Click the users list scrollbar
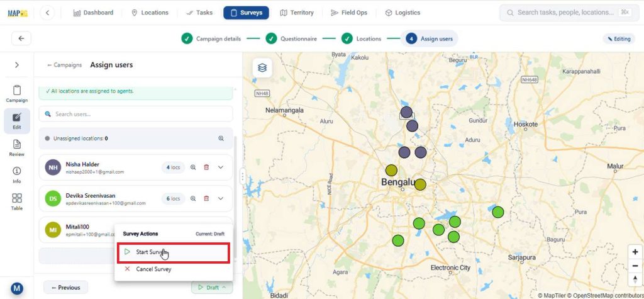Screen dimensions: 644x299 coord(235,196)
